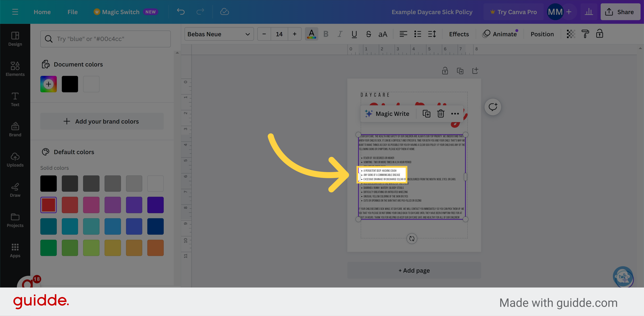644x316 pixels.
Task: Click the copy style paint roller
Action: (x=585, y=34)
